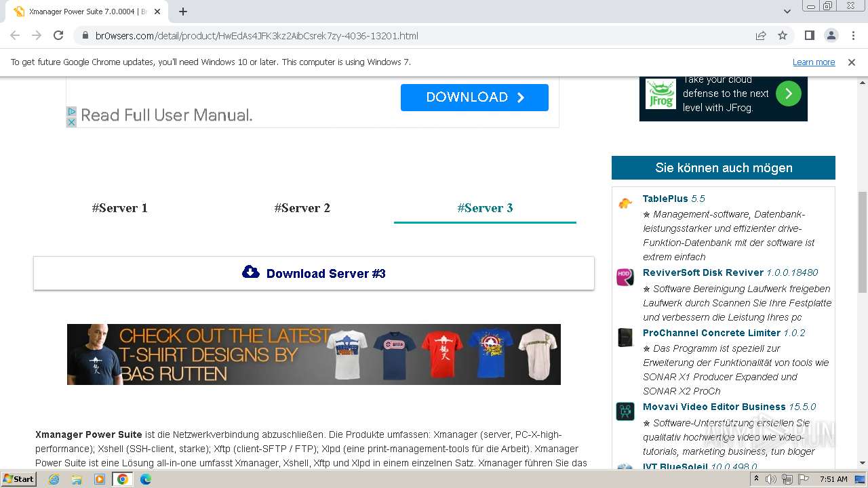Go back using the browser back arrow

pos(15,35)
